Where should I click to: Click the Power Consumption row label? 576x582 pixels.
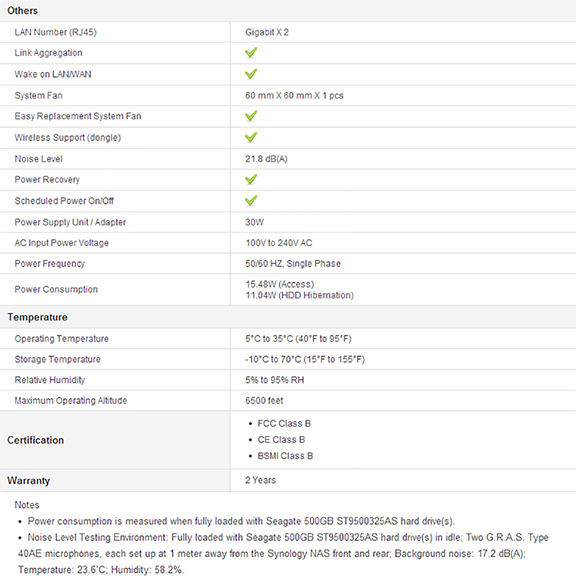tap(56, 290)
